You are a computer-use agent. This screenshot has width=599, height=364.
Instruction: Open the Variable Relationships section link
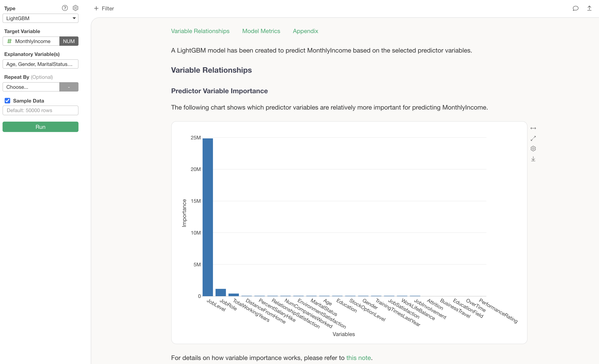tap(200, 31)
